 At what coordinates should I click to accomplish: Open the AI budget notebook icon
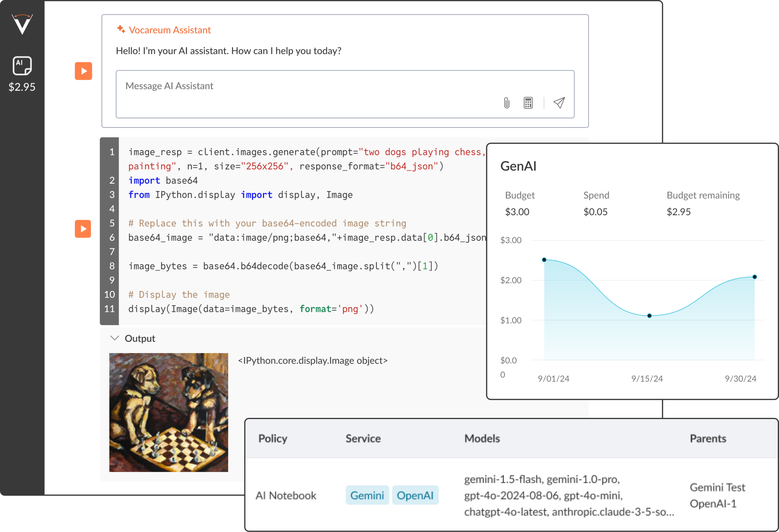tap(22, 65)
